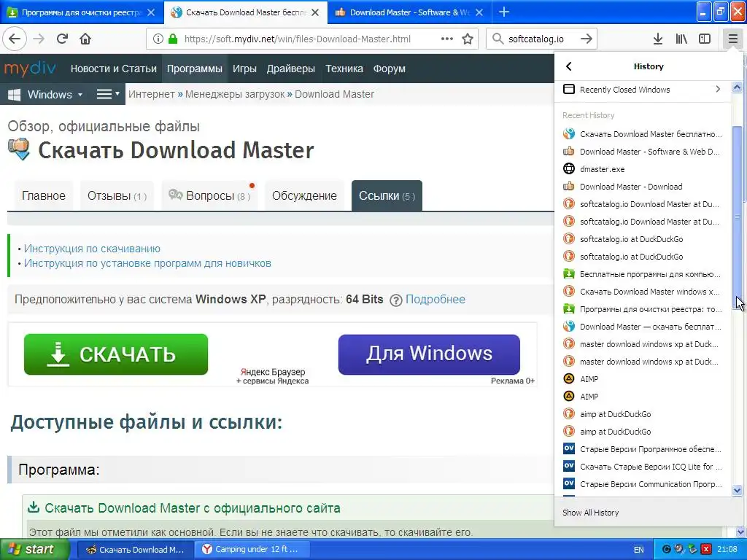This screenshot has width=747, height=560.
Task: Open the categories hamburger dropdown
Action: (108, 94)
